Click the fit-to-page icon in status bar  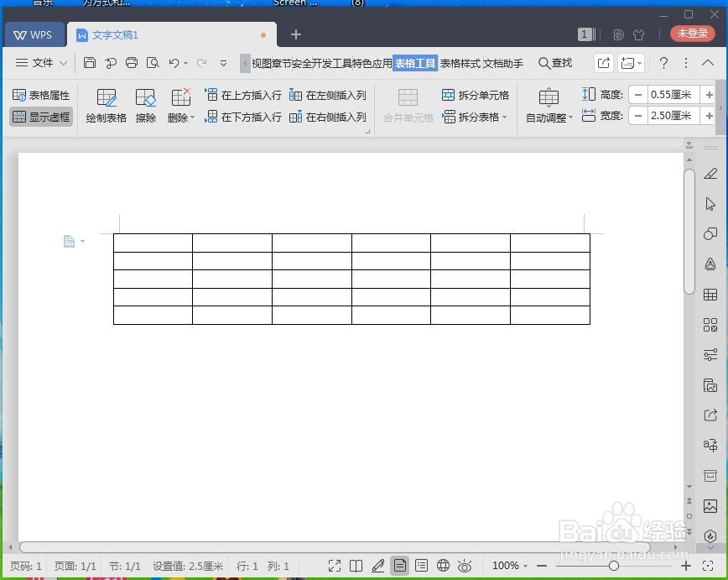708,566
